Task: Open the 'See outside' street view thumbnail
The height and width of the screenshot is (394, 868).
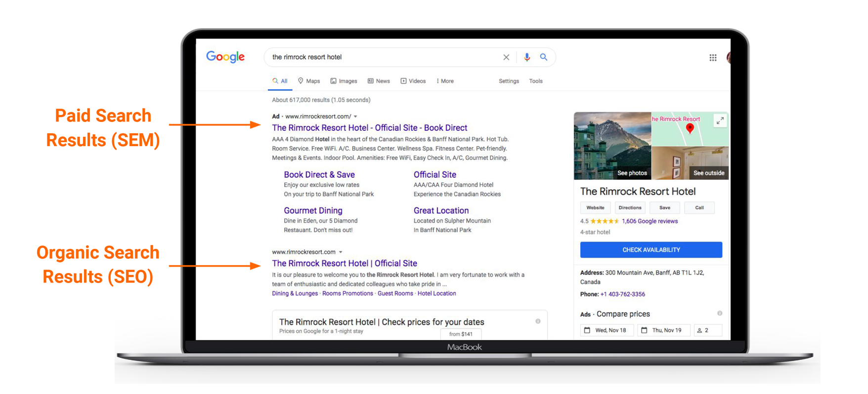Action: pos(690,163)
